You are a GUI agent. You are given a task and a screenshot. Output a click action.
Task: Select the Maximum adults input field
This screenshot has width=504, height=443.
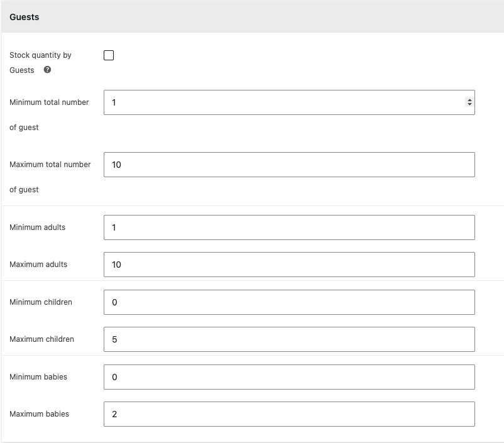point(289,265)
